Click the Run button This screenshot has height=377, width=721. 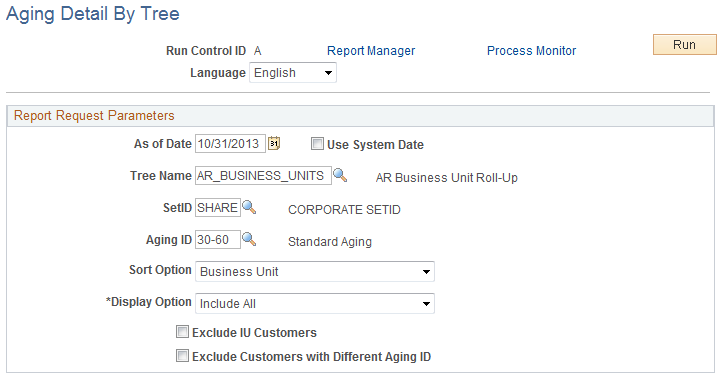pyautogui.click(x=685, y=45)
